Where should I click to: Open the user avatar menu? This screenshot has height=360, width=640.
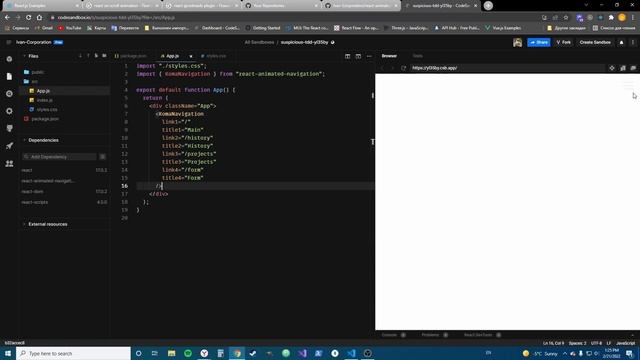click(517, 42)
